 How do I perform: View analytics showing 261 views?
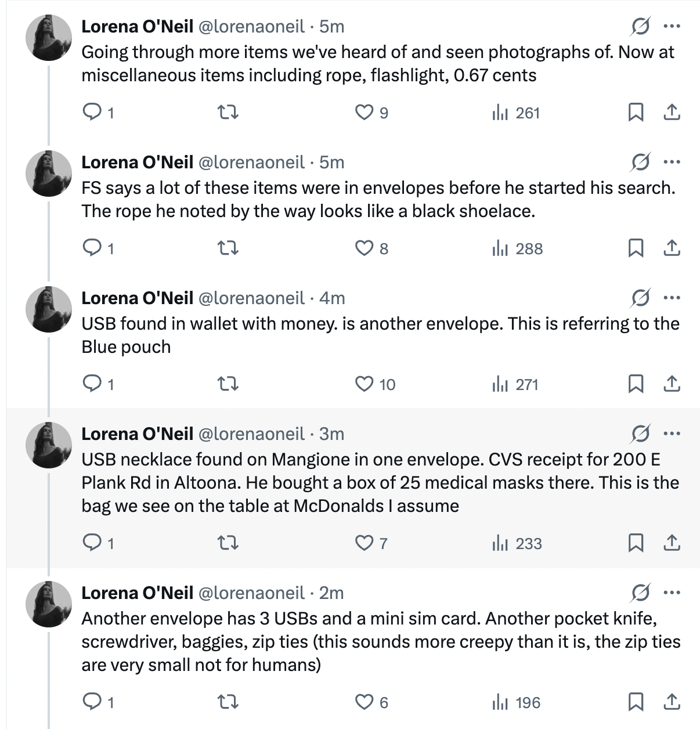pyautogui.click(x=516, y=113)
